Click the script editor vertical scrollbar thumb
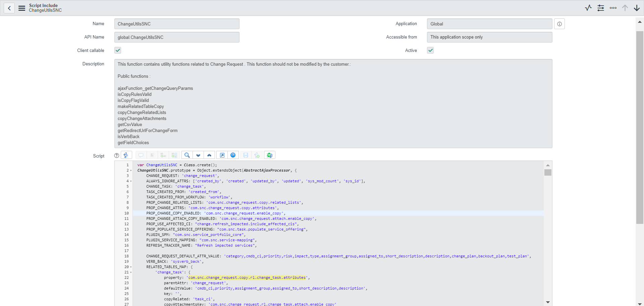The width and height of the screenshot is (644, 306). 548,173
